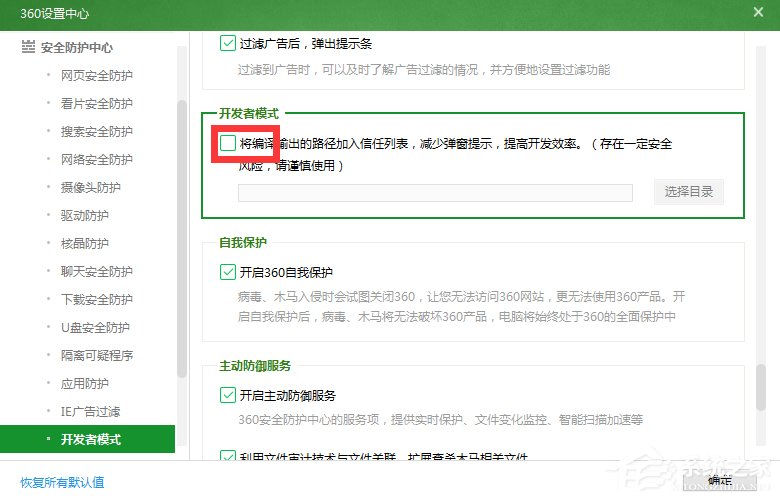Close the 360设置中心 window
Viewport: 780px width, 500px height.
(x=757, y=12)
